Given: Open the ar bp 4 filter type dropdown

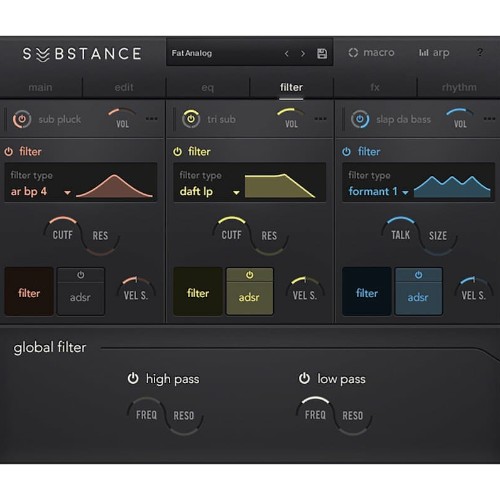Looking at the screenshot, I should 41,192.
